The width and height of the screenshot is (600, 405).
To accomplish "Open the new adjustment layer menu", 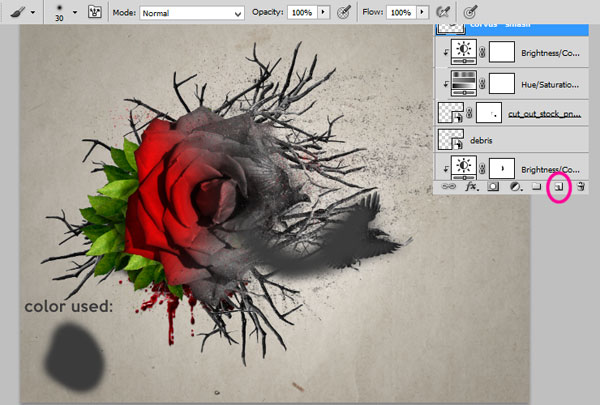I will tap(515, 186).
